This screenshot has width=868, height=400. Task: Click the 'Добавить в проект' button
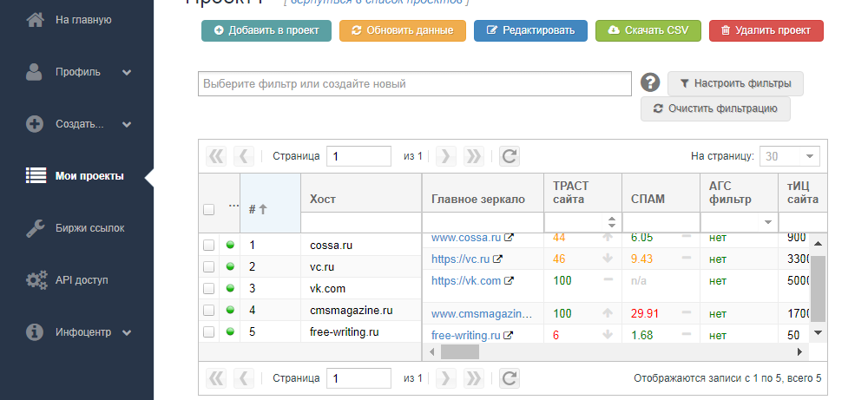click(x=266, y=30)
